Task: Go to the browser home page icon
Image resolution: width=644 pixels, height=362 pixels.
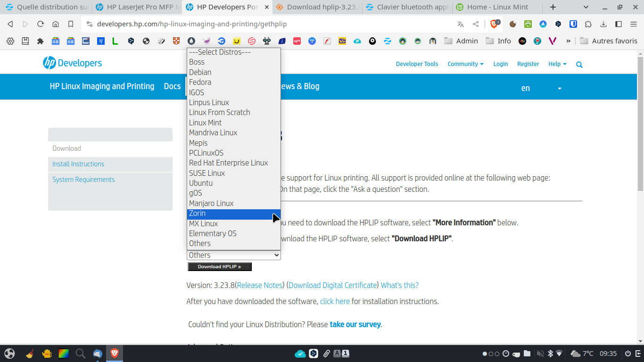Action: [55, 24]
